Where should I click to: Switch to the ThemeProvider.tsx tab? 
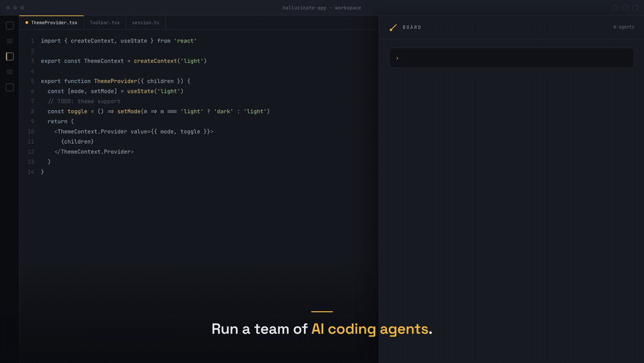[52, 23]
